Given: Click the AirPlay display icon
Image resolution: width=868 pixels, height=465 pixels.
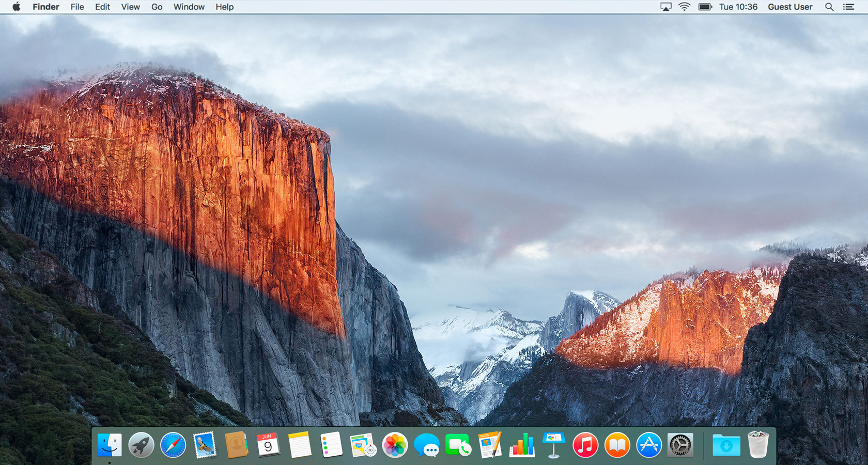Looking at the screenshot, I should pyautogui.click(x=666, y=7).
